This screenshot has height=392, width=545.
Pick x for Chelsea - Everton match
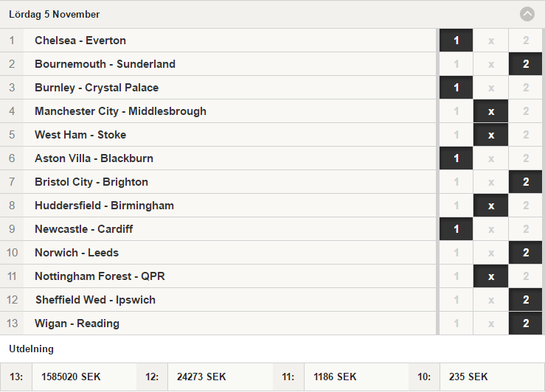click(x=490, y=41)
